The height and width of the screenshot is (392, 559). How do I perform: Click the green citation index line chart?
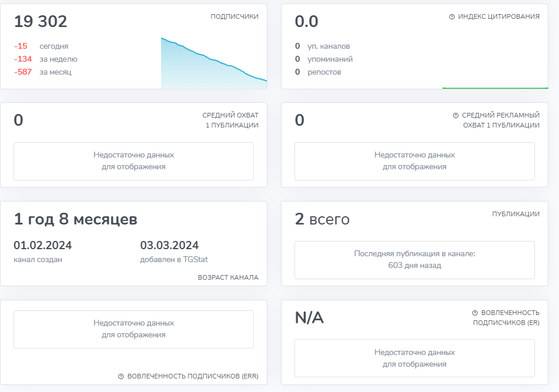coord(495,88)
